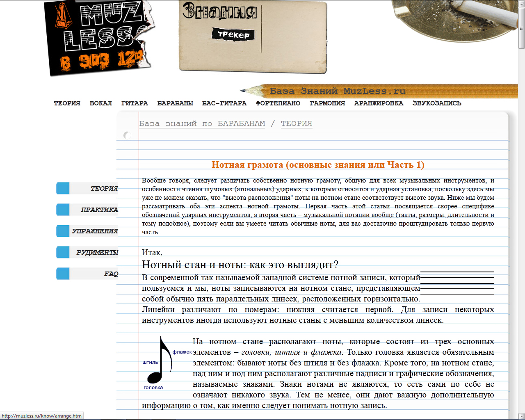Click the staff lines illustration in the text
The height and width of the screenshot is (420, 525).
pos(457,282)
